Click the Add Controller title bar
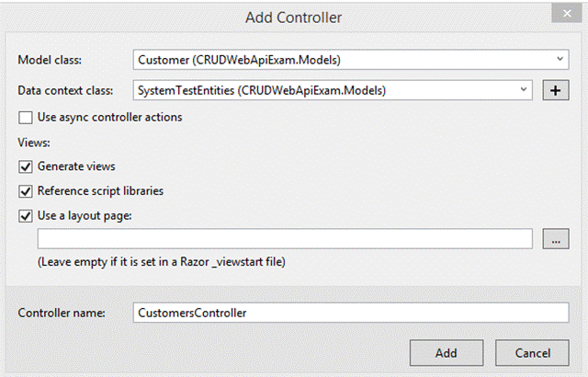The image size is (588, 377). pos(294,16)
